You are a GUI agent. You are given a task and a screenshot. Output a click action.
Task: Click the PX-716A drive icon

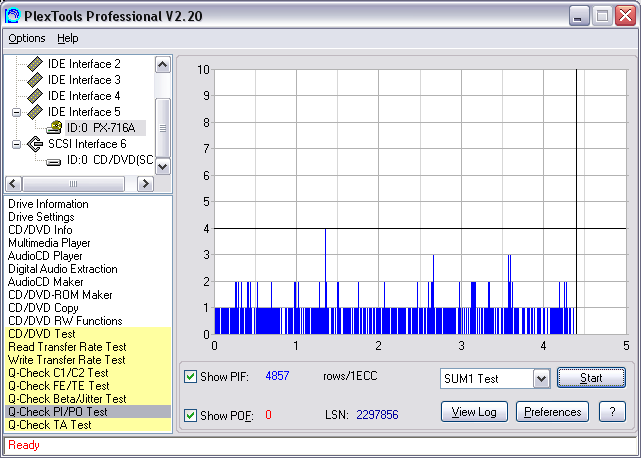point(54,128)
